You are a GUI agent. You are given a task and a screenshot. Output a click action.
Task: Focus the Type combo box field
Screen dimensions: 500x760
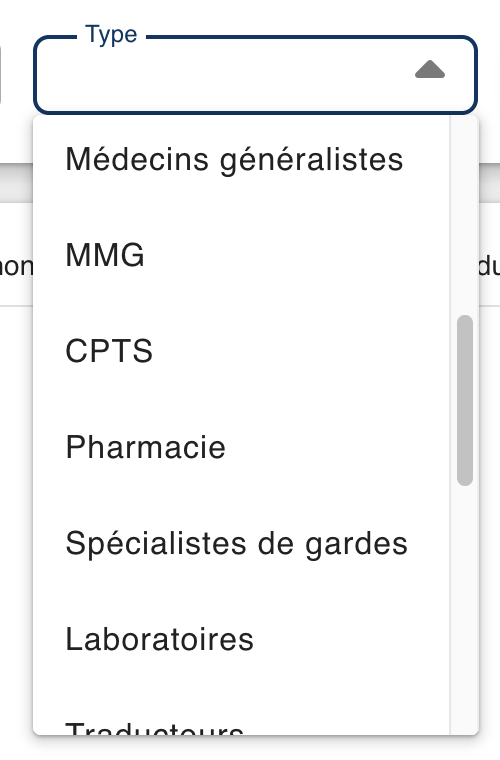[x=255, y=75]
